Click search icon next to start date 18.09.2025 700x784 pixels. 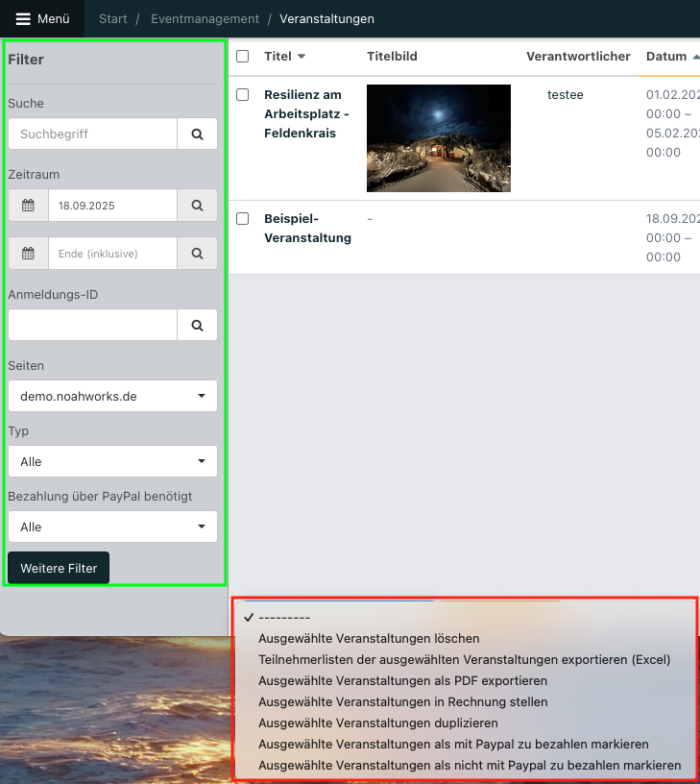pos(198,206)
